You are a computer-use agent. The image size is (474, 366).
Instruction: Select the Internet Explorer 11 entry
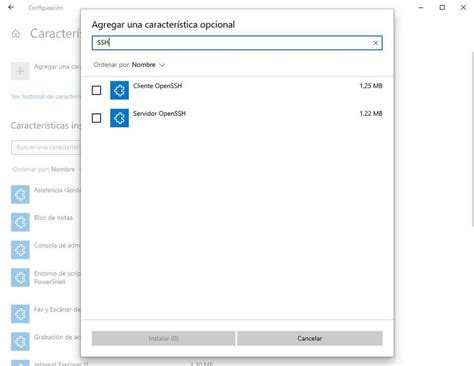click(x=61, y=364)
